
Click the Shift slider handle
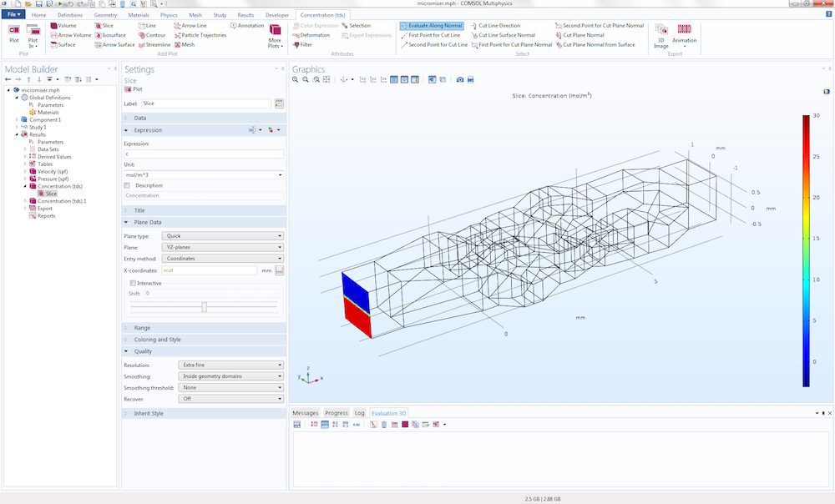(x=204, y=307)
